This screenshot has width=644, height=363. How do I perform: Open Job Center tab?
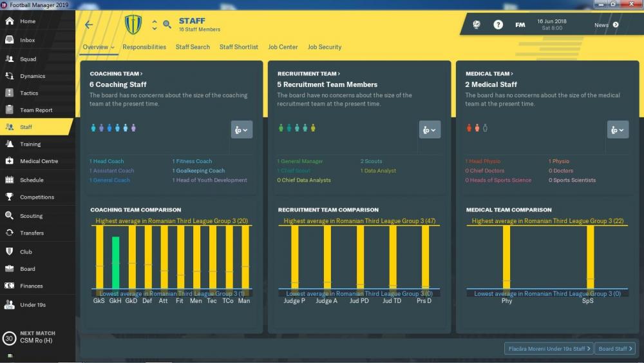[x=283, y=47]
